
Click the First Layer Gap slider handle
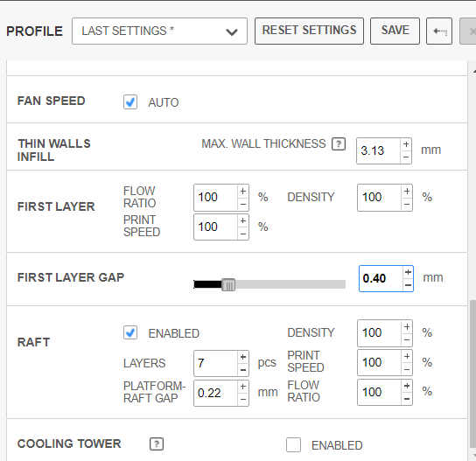click(228, 284)
